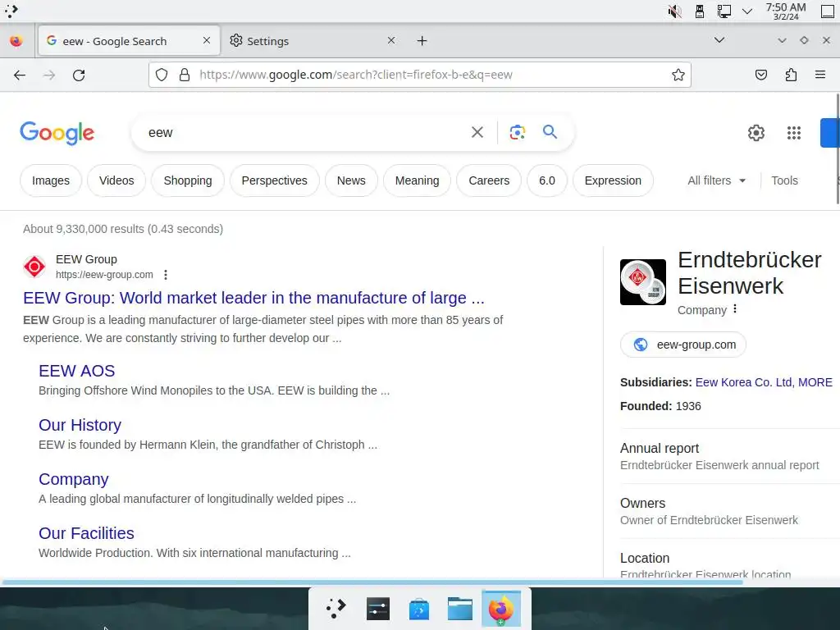Click the Firefox icon in the dock

pos(501,609)
